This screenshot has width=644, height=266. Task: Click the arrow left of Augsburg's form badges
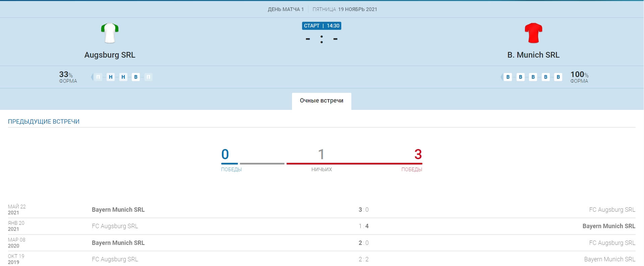[x=92, y=77]
